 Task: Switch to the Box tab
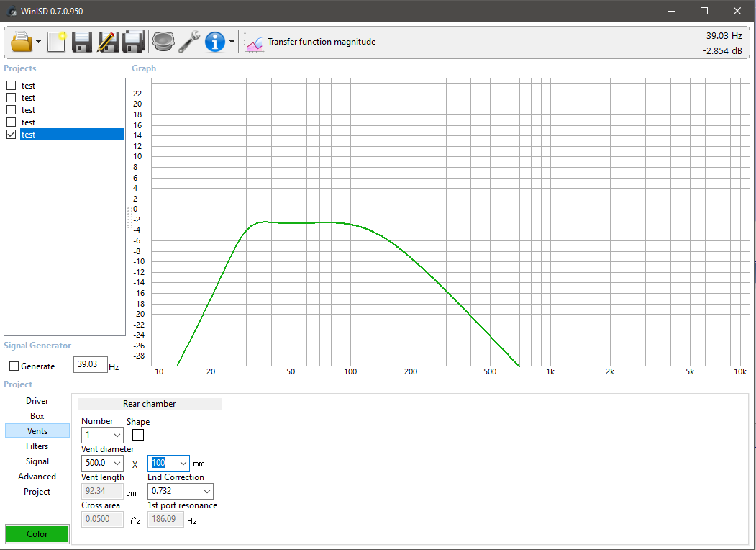[37, 416]
